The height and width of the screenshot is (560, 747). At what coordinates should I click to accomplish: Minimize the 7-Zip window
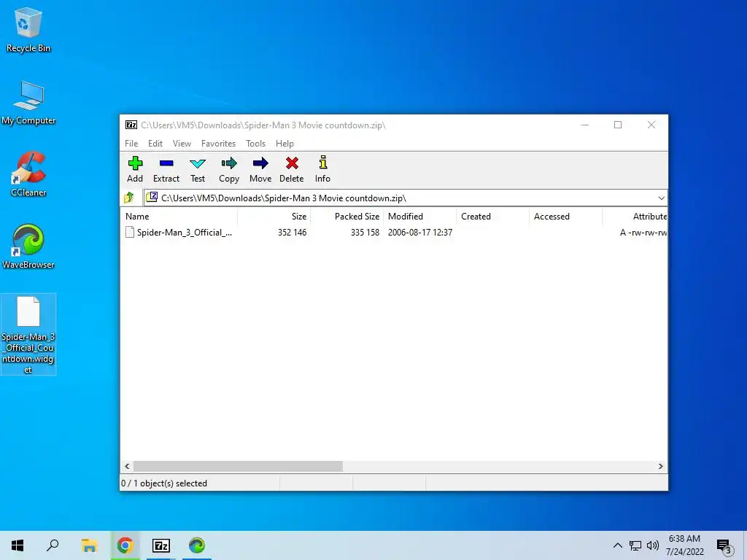click(x=585, y=125)
